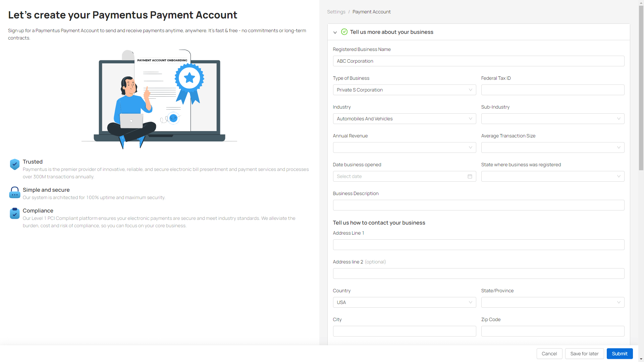
Task: Open the Industry dropdown
Action: click(x=404, y=119)
